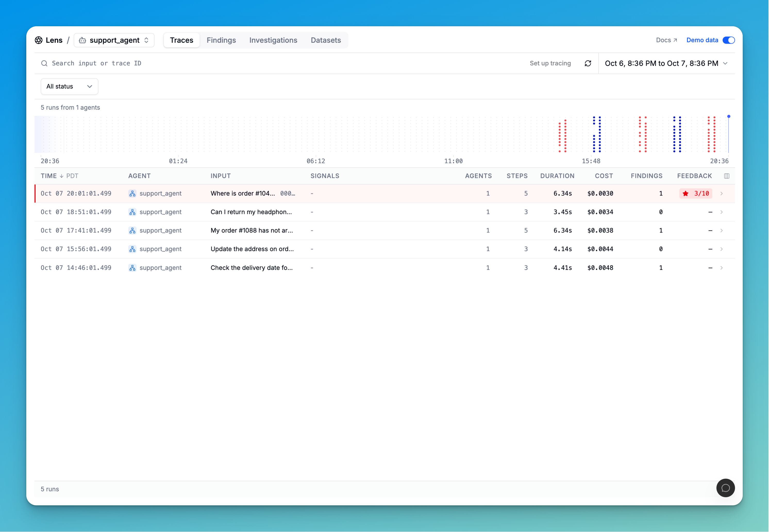Click the sort arrow next to TIME
Image resolution: width=769 pixels, height=532 pixels.
[61, 176]
